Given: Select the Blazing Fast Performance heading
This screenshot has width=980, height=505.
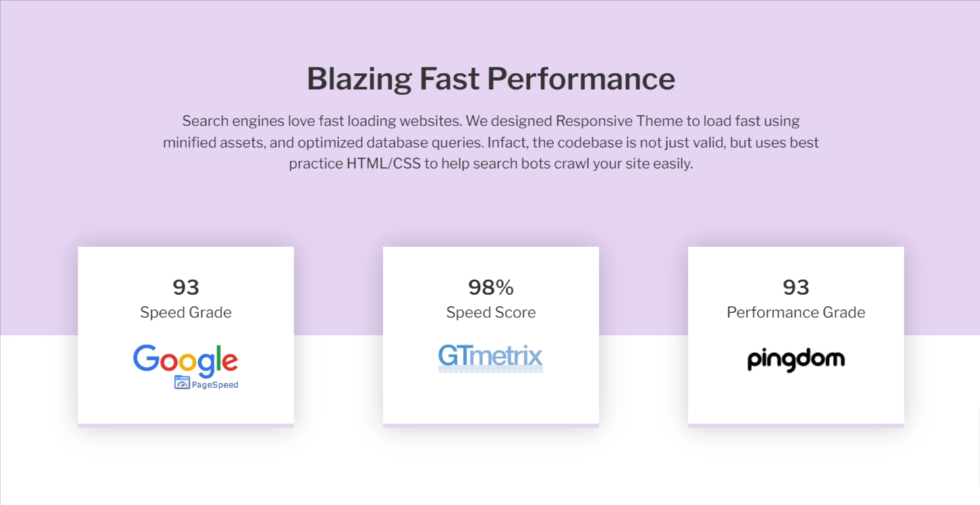Looking at the screenshot, I should (x=491, y=78).
